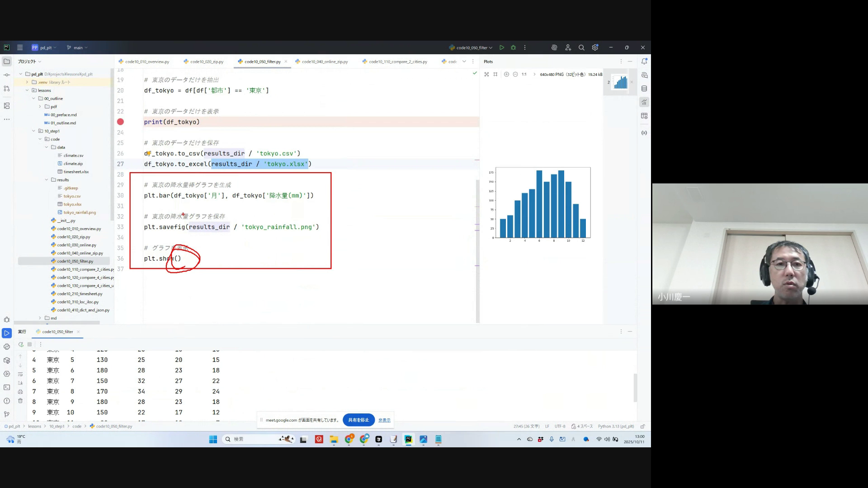Zoom in on the plot image
The height and width of the screenshot is (488, 868).
506,74
